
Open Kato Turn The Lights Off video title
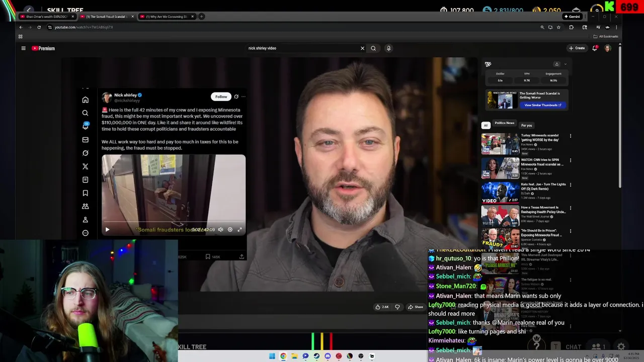[543, 187]
